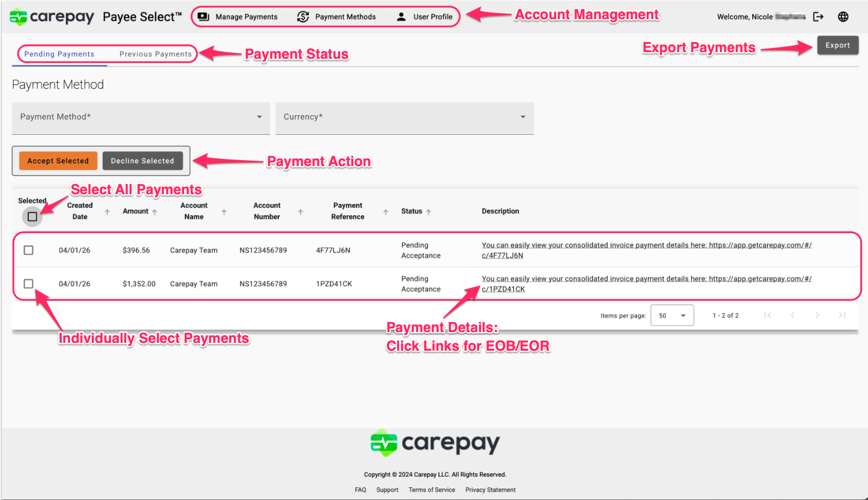Click the logout icon beside welcome text
Viewport: 868px width, 500px height.
[818, 17]
